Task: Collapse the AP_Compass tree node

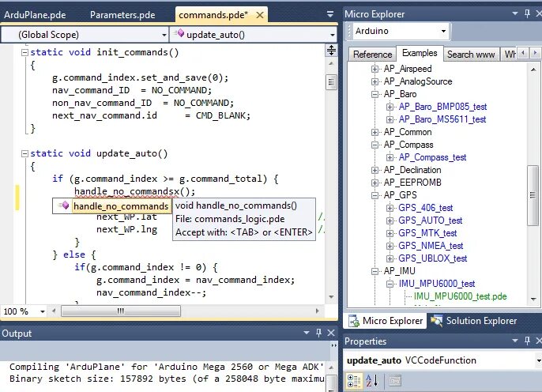Action: click(x=375, y=145)
